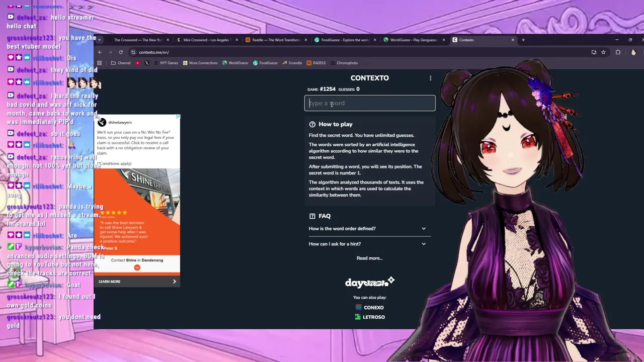Open Contexto three-dot options menu
Screen dimensions: 644x362
click(x=430, y=78)
